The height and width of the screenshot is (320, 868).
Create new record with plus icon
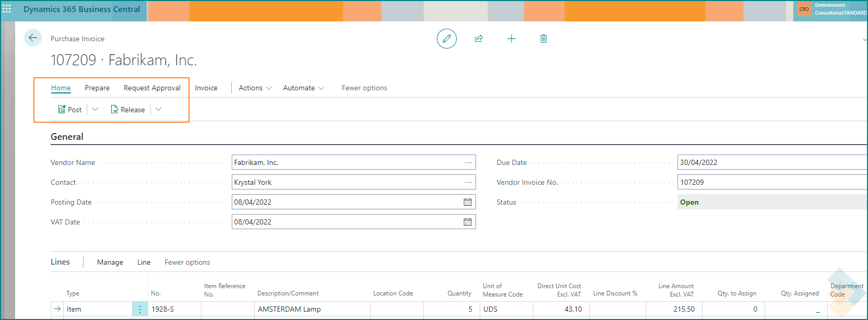click(512, 39)
